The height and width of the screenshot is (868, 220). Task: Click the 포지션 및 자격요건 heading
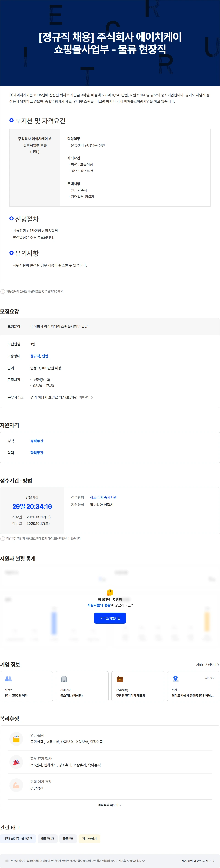(40, 121)
